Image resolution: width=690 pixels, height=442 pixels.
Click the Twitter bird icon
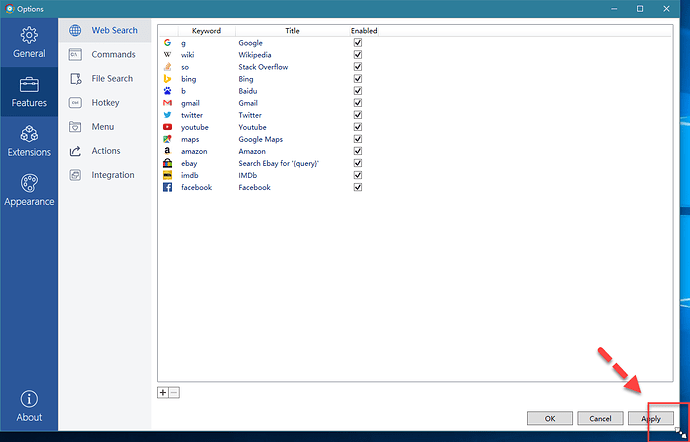pyautogui.click(x=167, y=115)
